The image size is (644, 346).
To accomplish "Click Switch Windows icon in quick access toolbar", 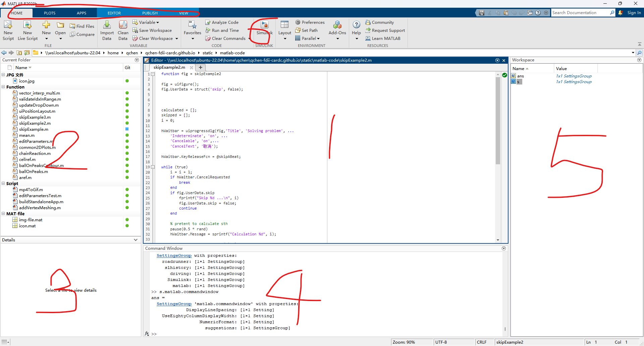I will point(530,13).
